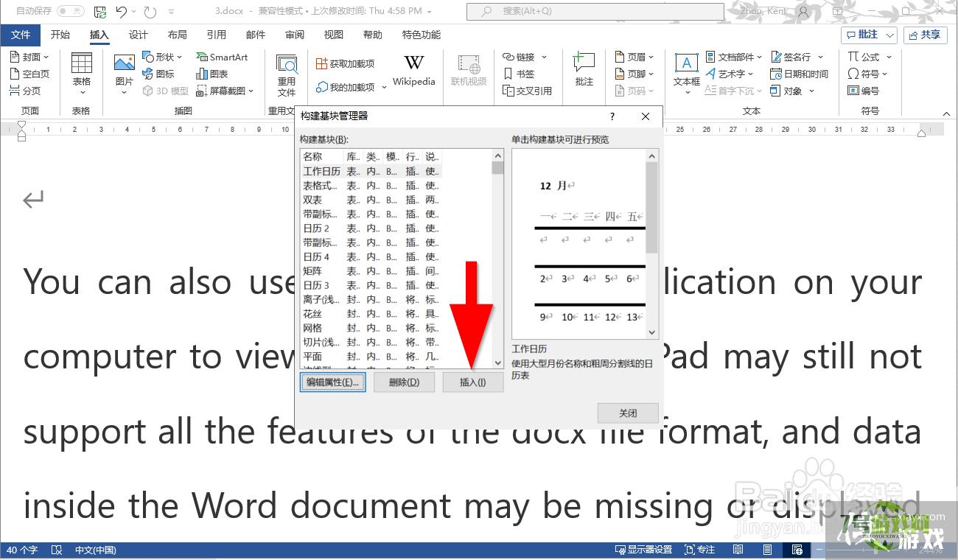The height and width of the screenshot is (560, 958).
Task: Toggle the AutoSave switch
Action: (71, 11)
